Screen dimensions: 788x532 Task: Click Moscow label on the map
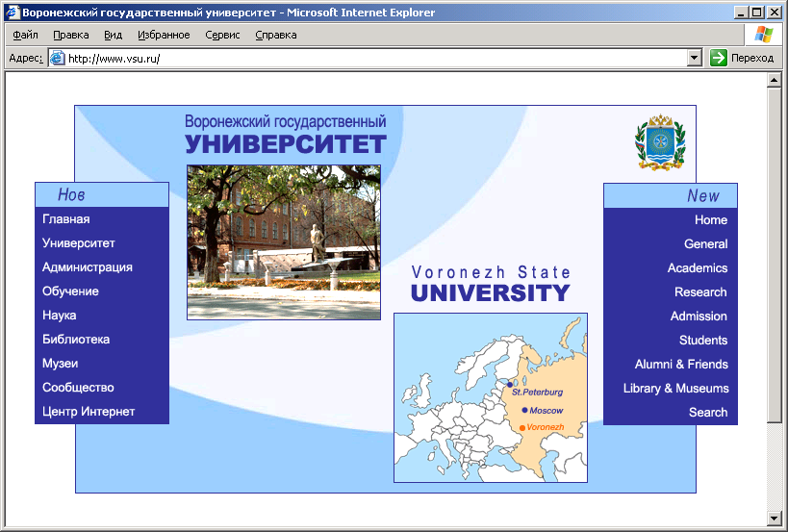[x=547, y=411]
